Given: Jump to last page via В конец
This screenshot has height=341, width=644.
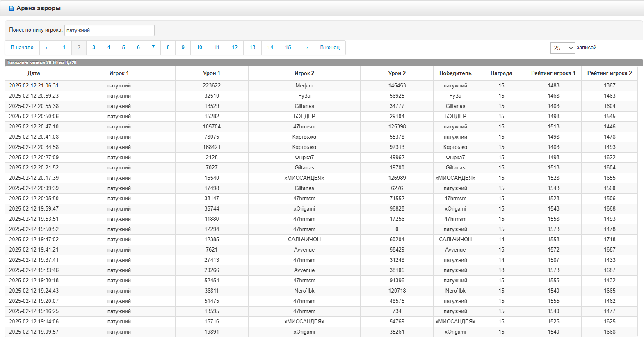Looking at the screenshot, I should 330,48.
